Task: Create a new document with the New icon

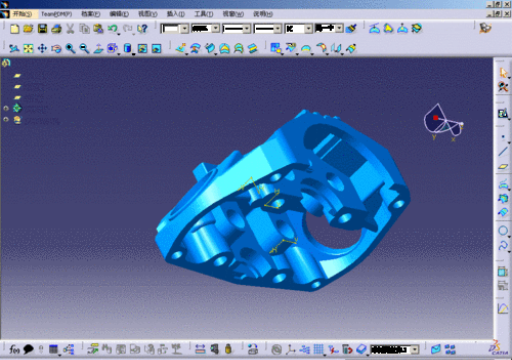Action: coord(14,29)
